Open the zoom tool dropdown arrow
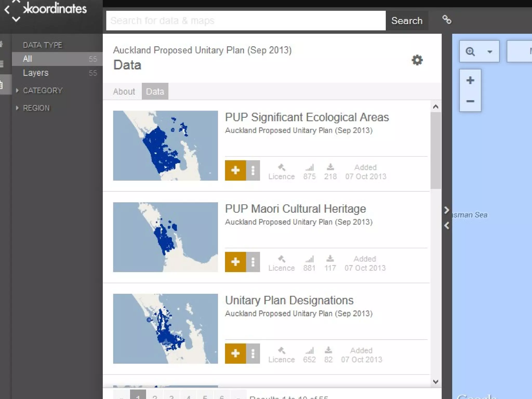Viewport: 532px width, 399px height. (x=490, y=52)
